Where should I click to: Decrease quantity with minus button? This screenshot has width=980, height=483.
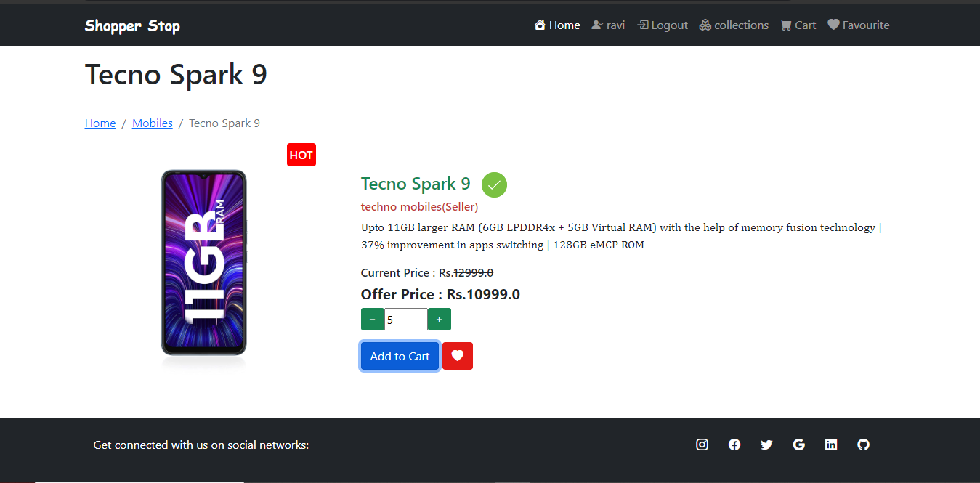pyautogui.click(x=373, y=320)
